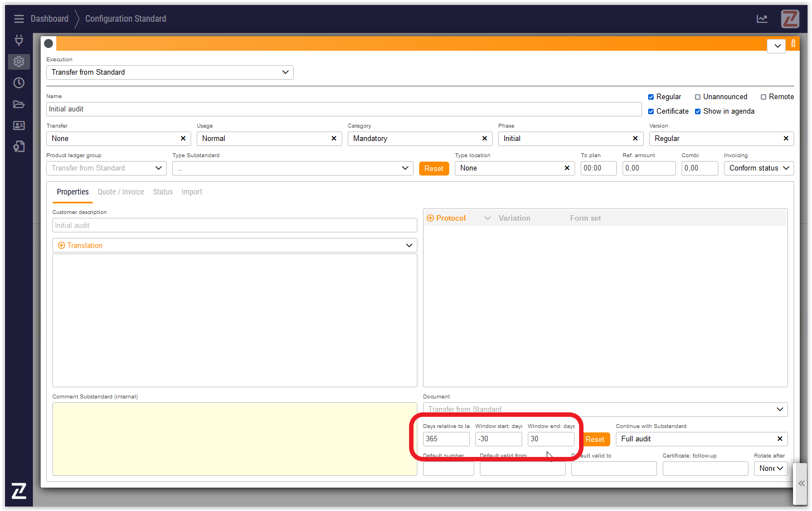This screenshot has height=511, width=812.
Task: Expand the Translation section
Action: click(234, 246)
